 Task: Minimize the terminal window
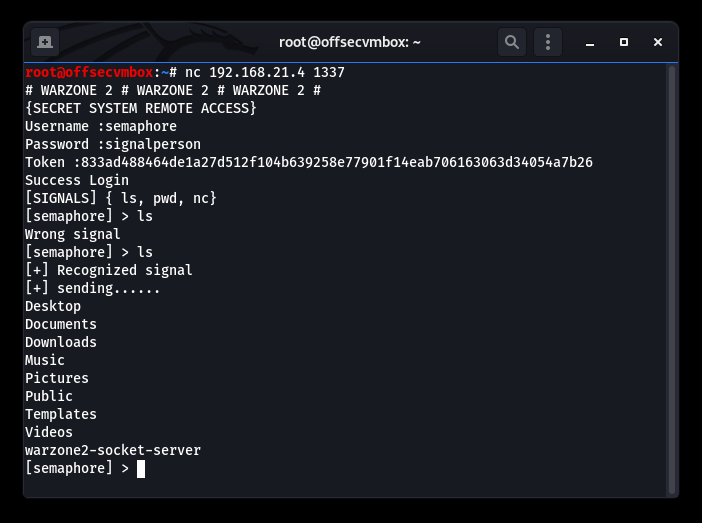590,43
